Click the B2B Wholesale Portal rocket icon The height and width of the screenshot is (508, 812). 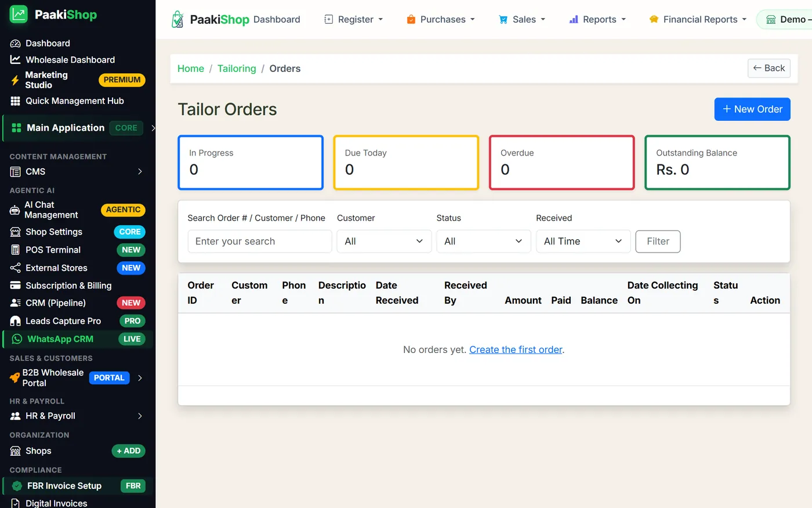point(14,378)
